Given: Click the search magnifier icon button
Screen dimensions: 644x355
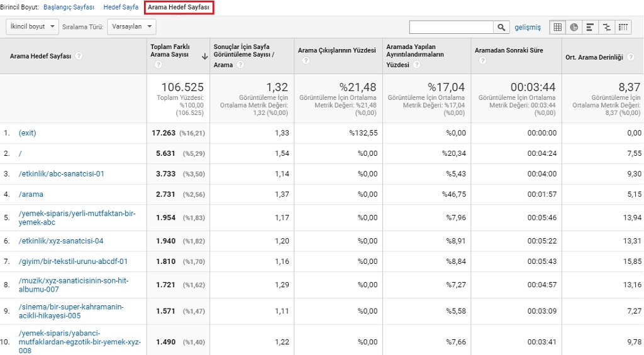Looking at the screenshot, I should 501,27.
